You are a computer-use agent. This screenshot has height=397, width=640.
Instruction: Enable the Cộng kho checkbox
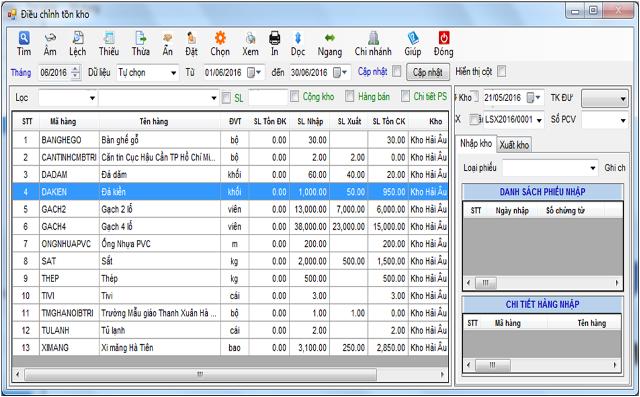[294, 96]
